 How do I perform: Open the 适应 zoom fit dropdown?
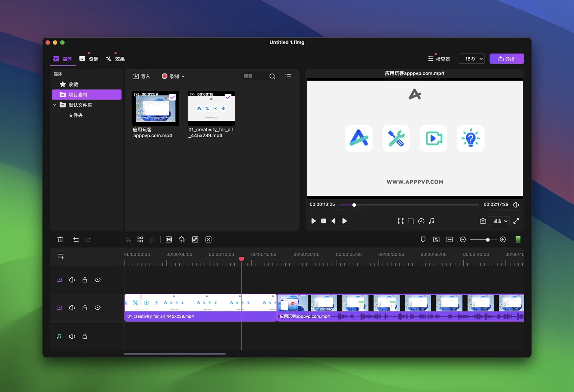(499, 221)
